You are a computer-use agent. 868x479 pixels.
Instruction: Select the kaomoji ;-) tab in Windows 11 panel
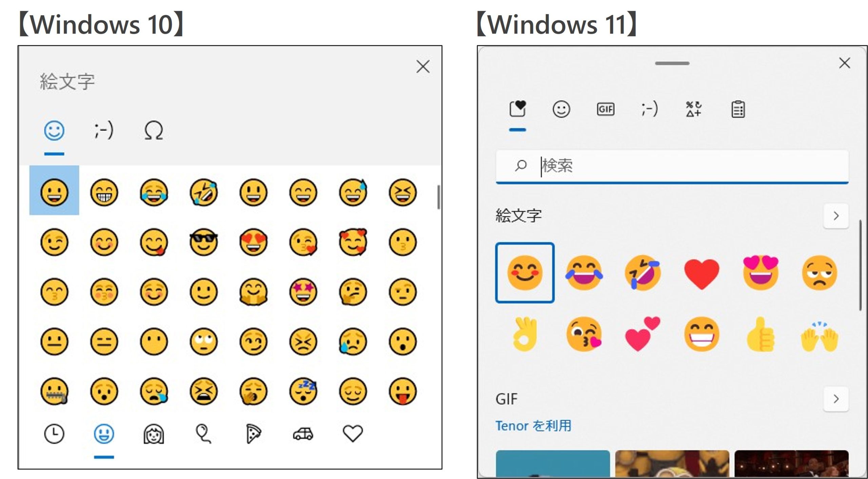650,109
